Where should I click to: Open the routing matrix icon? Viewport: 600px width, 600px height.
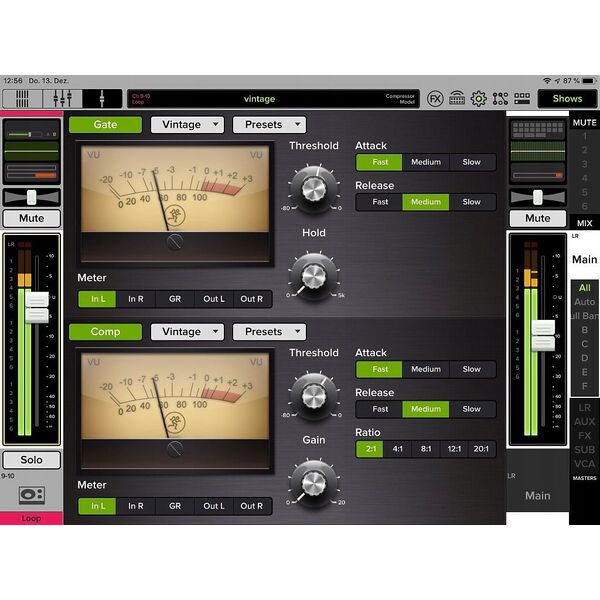(500, 99)
